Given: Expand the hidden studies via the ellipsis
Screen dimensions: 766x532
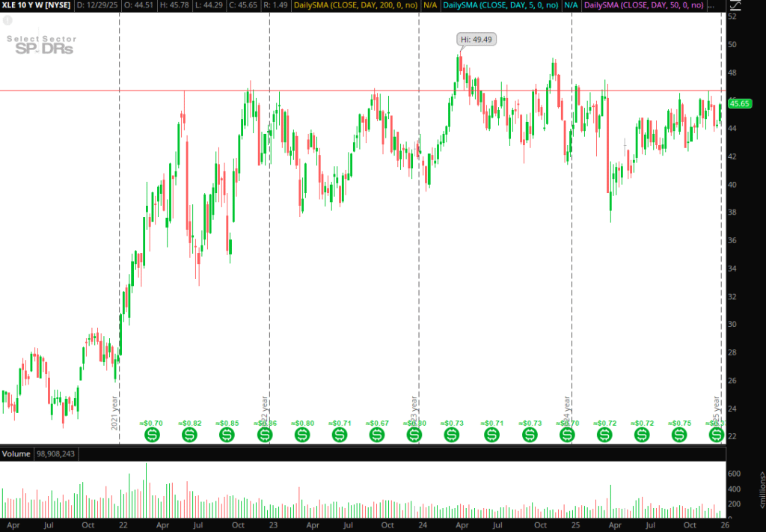Looking at the screenshot, I should click(x=715, y=5).
